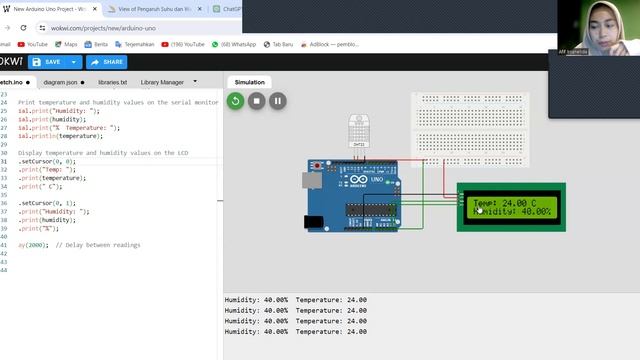Screen dimensions: 640x360
Task: Expand the editor tabs dropdown arrow
Action: [195, 82]
